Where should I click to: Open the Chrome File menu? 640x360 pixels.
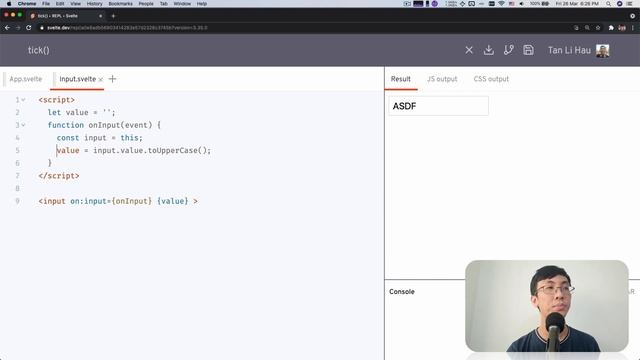tap(46, 4)
